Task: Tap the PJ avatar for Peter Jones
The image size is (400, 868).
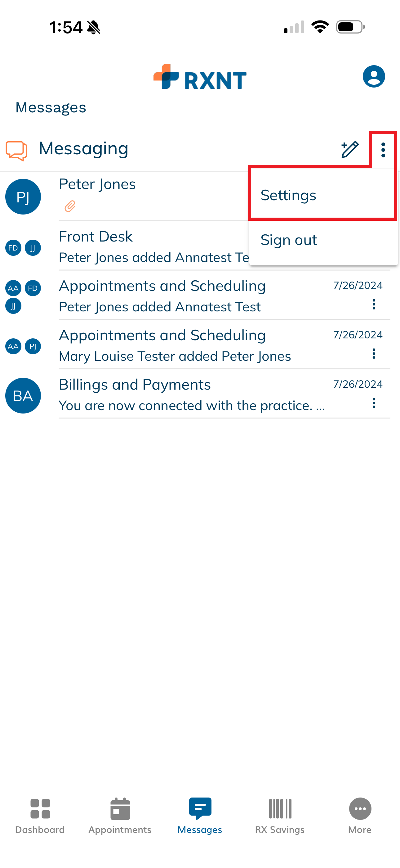Action: click(x=23, y=197)
